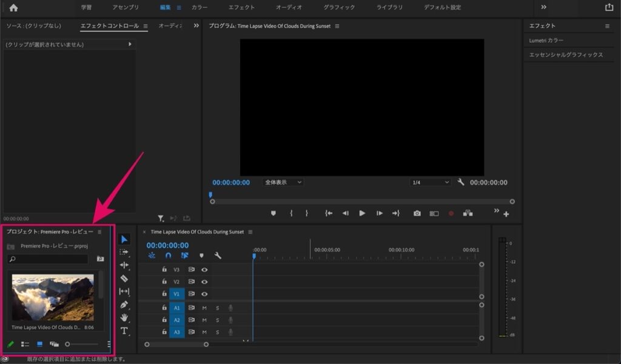Select the Selection tool arrow
The height and width of the screenshot is (364, 621).
(x=124, y=239)
